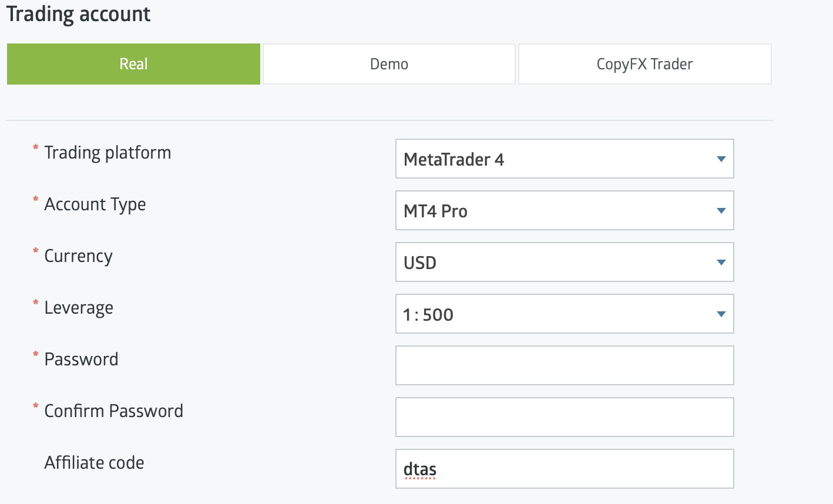Click the Affiliate code label text
Screen dimensions: 833x504
pyautogui.click(x=94, y=463)
